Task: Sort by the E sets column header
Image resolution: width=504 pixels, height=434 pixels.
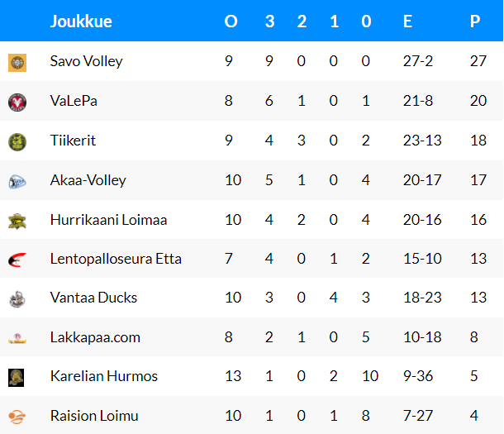Action: coord(407,21)
